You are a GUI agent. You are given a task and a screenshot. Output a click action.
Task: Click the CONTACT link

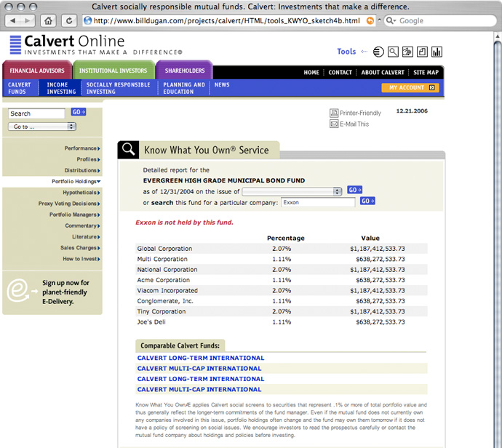[x=340, y=73]
